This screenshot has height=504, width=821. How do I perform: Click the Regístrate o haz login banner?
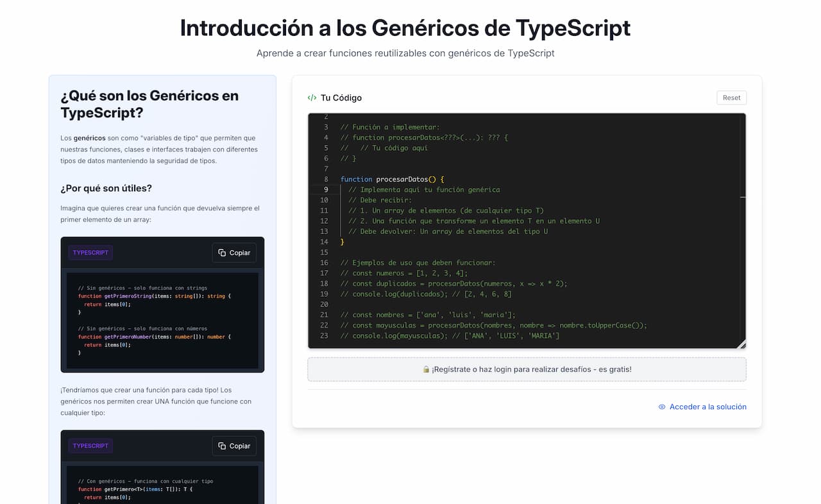coord(527,369)
